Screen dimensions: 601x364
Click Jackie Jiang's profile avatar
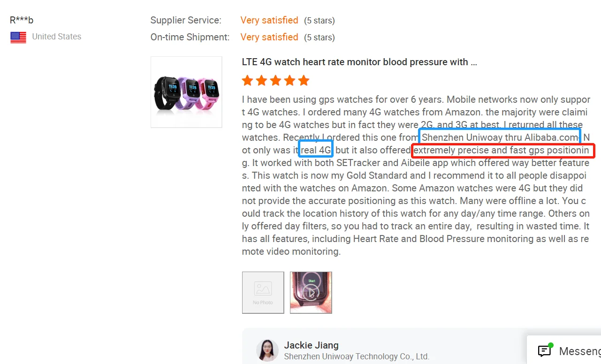coord(267,350)
